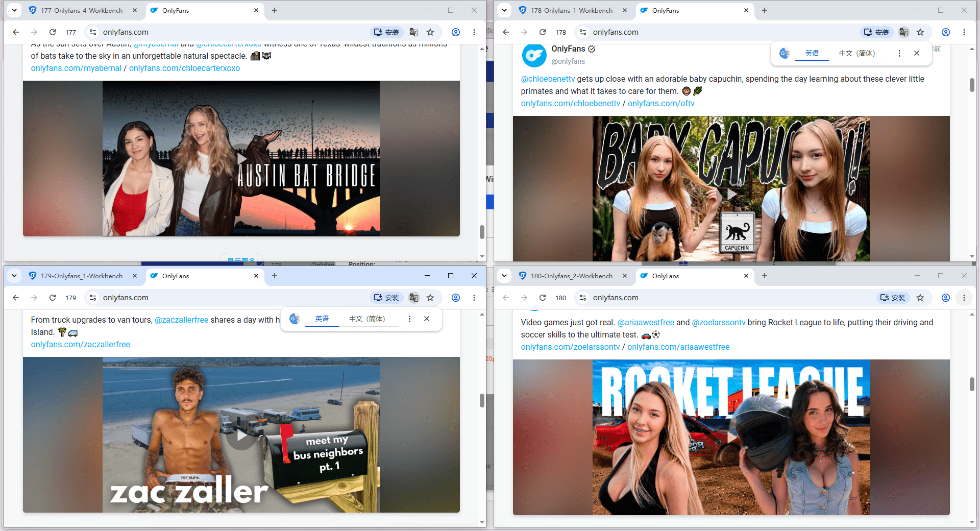The height and width of the screenshot is (531, 980).
Task: Click scrollbar thumb in window 177
Action: (482, 232)
